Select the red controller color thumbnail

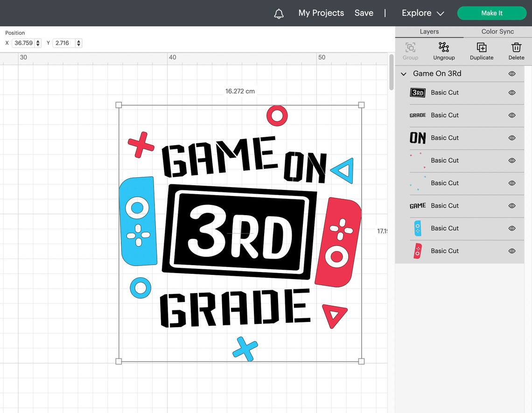417,251
